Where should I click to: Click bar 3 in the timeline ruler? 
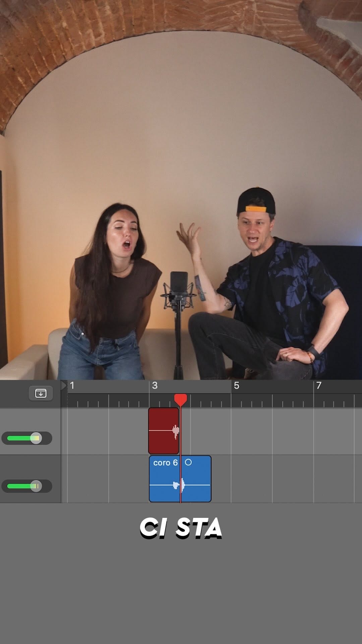pos(155,385)
